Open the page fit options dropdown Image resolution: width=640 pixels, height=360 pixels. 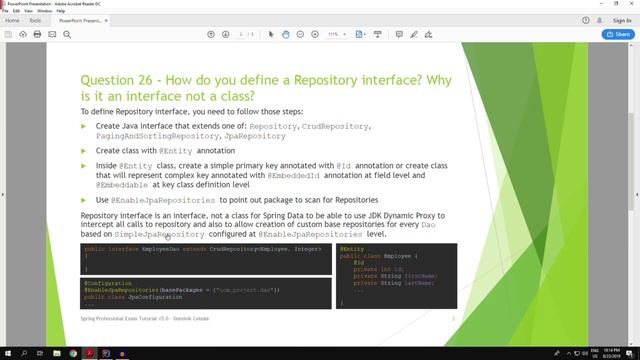tap(360, 35)
